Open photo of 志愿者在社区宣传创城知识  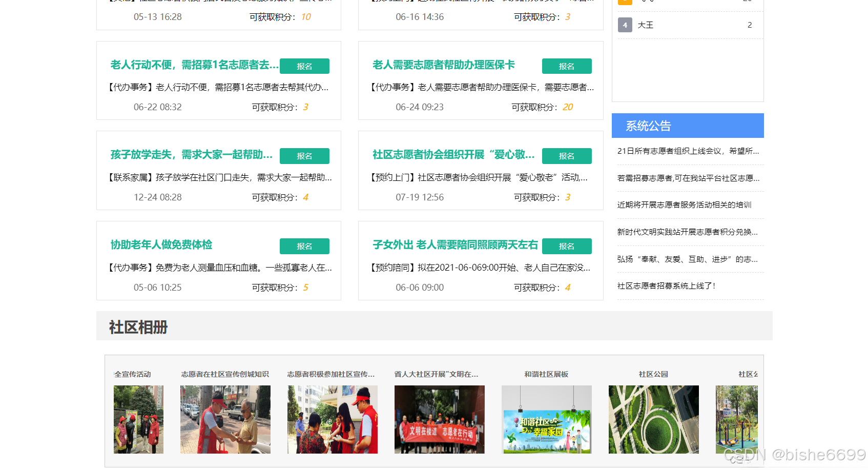tap(225, 419)
